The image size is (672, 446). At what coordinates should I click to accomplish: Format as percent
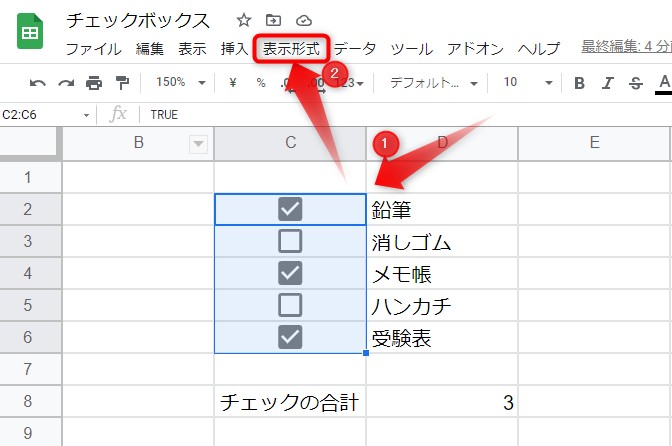point(261,82)
